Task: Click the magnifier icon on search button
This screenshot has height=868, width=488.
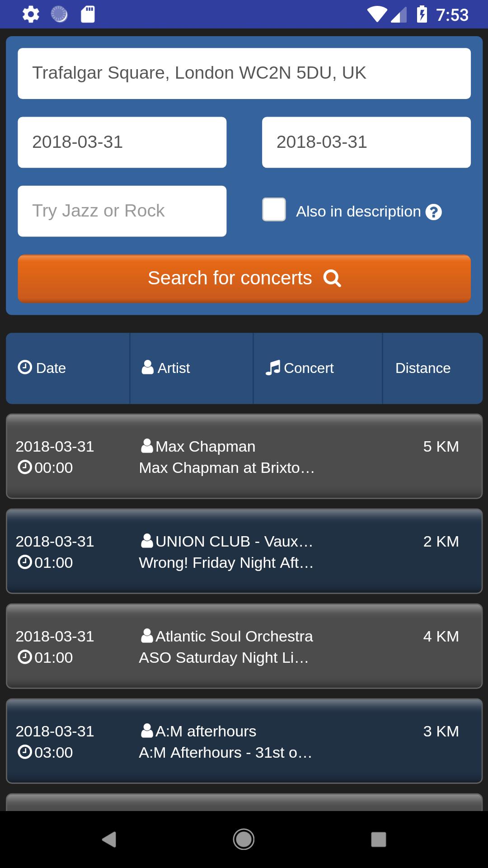Action: point(332,278)
